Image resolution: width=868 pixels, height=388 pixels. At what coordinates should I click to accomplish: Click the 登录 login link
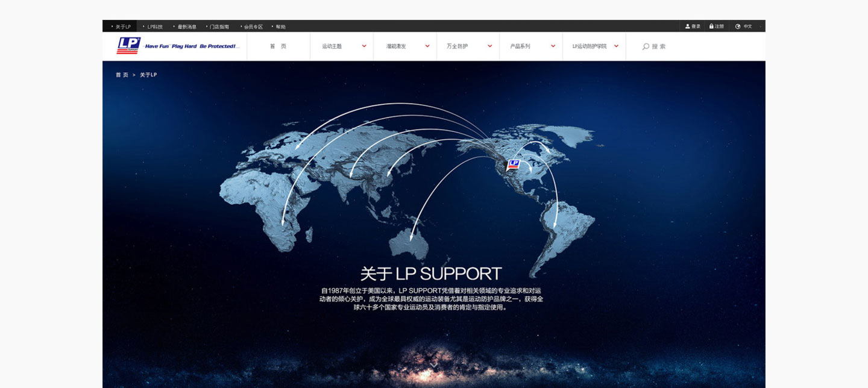696,27
